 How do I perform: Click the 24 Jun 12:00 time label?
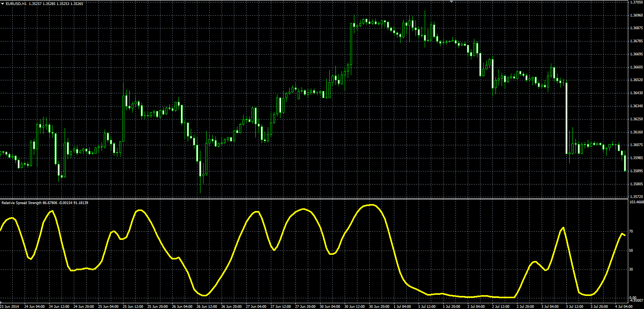click(x=59, y=307)
